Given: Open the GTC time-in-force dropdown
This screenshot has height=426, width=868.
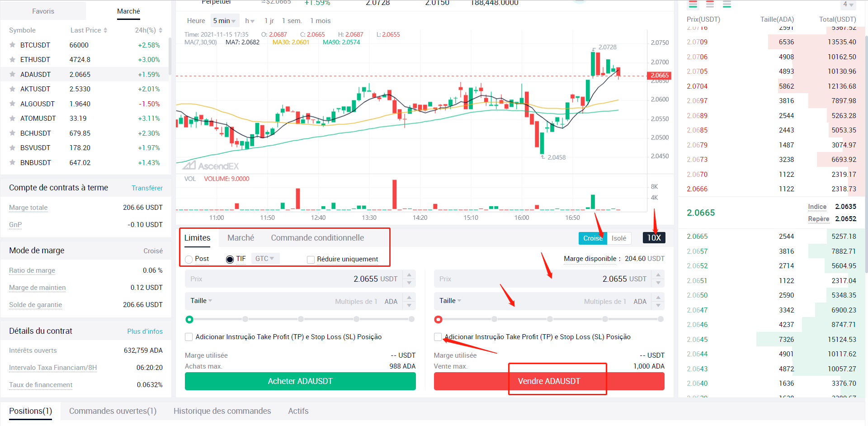Looking at the screenshot, I should [x=265, y=259].
